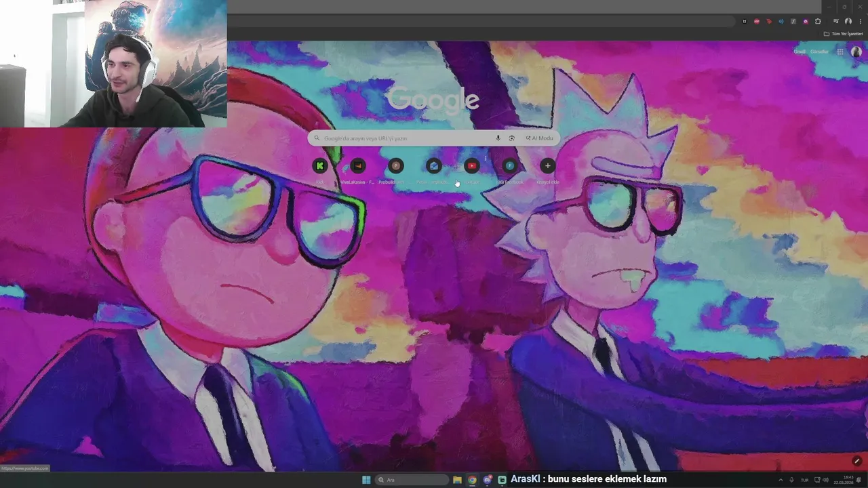Screen dimensions: 868x488
Task: Open Chrome's Extensions puzzle menu
Action: (818, 21)
